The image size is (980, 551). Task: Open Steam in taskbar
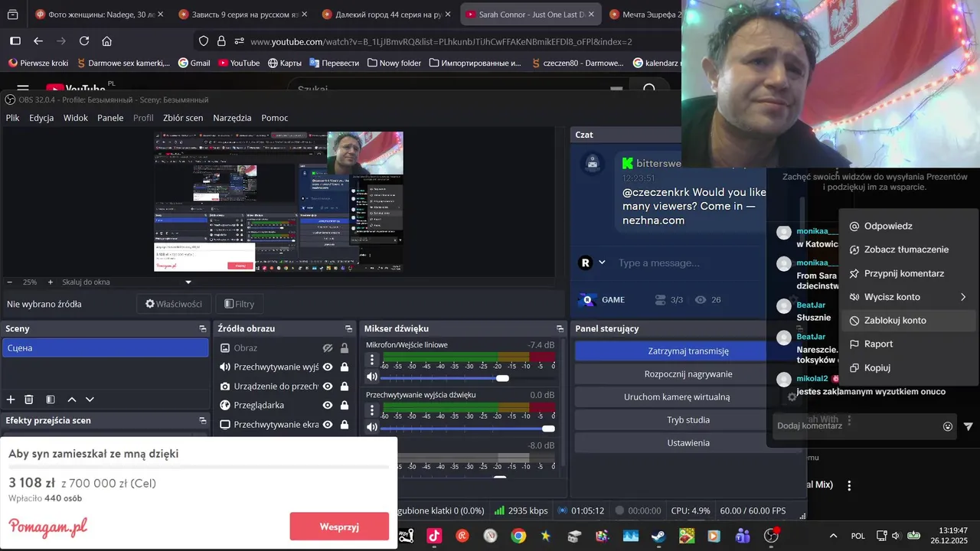point(658,536)
